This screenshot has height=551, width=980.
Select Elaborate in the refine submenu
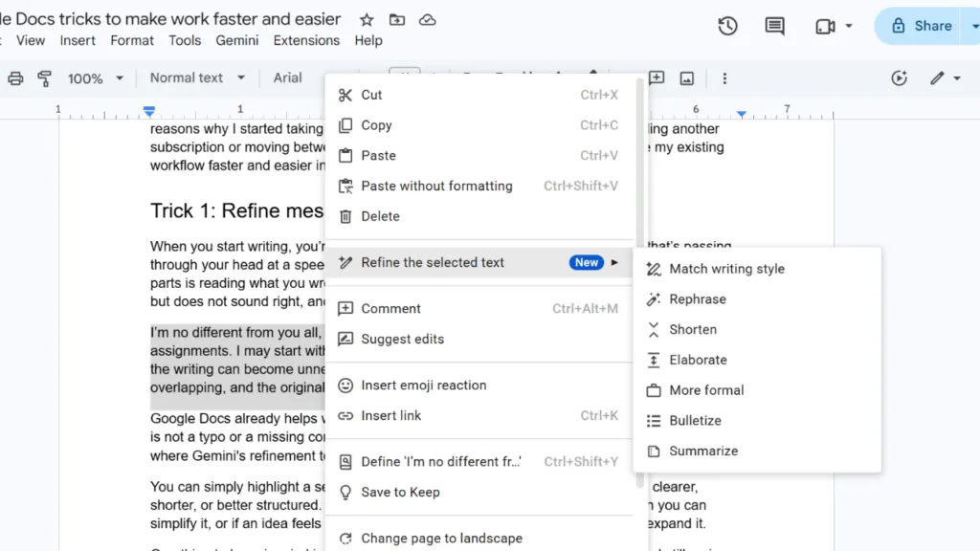click(x=757, y=360)
